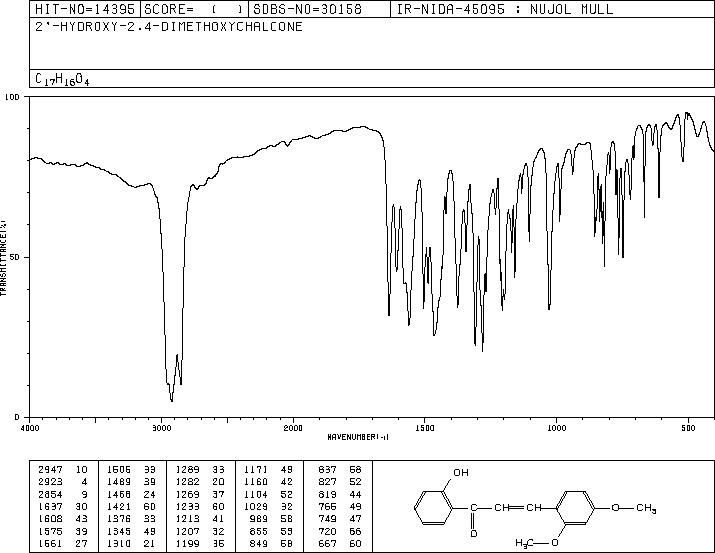Click the 500 x-axis tick label
The height and width of the screenshot is (553, 715).
pos(688,428)
